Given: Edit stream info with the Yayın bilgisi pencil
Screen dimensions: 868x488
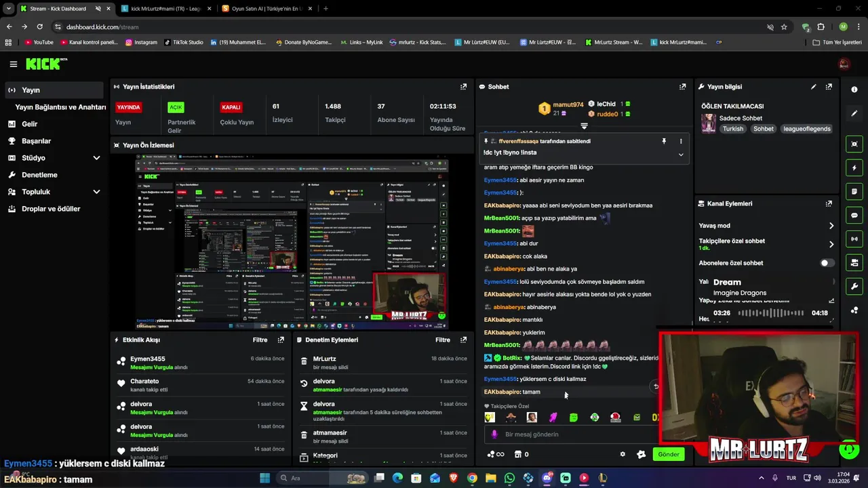Looking at the screenshot, I should click(813, 87).
